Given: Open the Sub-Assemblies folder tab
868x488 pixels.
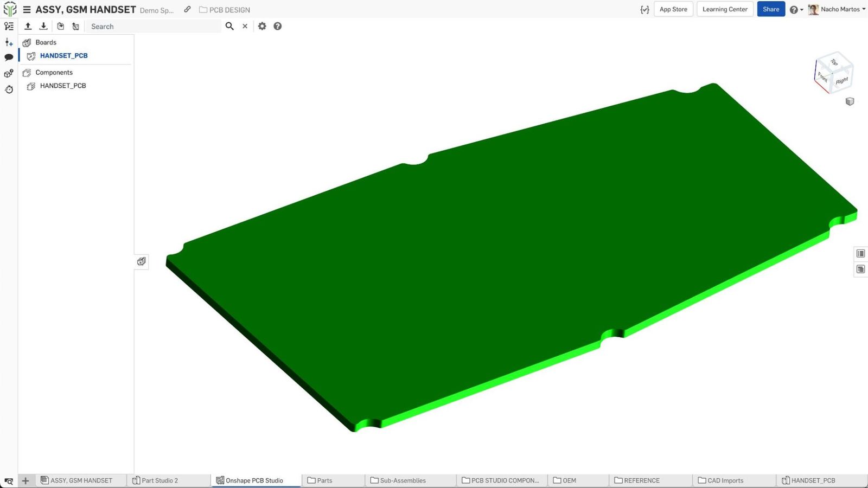Looking at the screenshot, I should (402, 480).
